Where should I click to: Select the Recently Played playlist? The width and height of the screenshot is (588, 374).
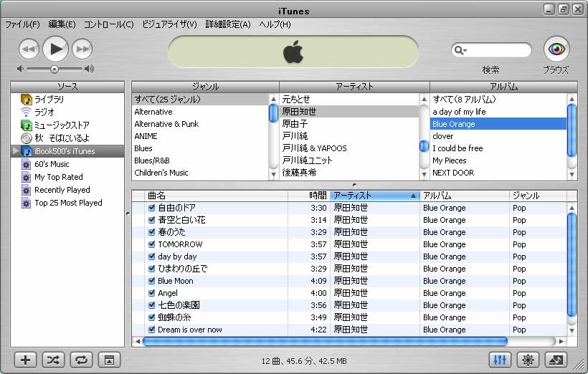click(62, 190)
